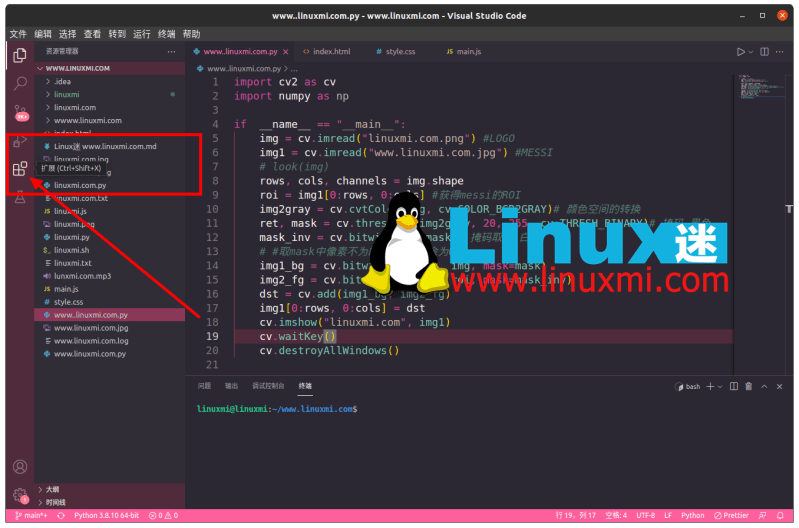799x528 pixels.
Task: Open terminal launch profile dropdown
Action: tap(720, 387)
